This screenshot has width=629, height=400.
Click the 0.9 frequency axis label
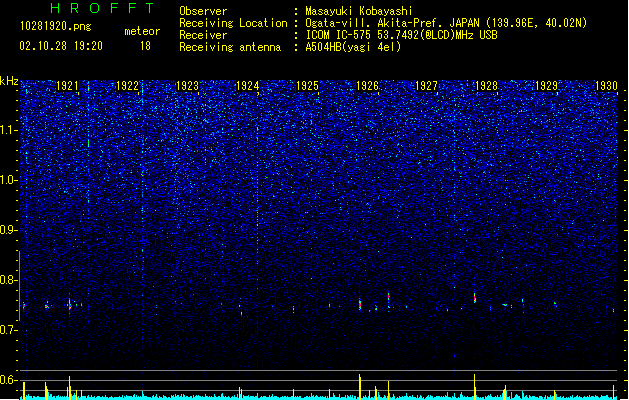pos(9,230)
